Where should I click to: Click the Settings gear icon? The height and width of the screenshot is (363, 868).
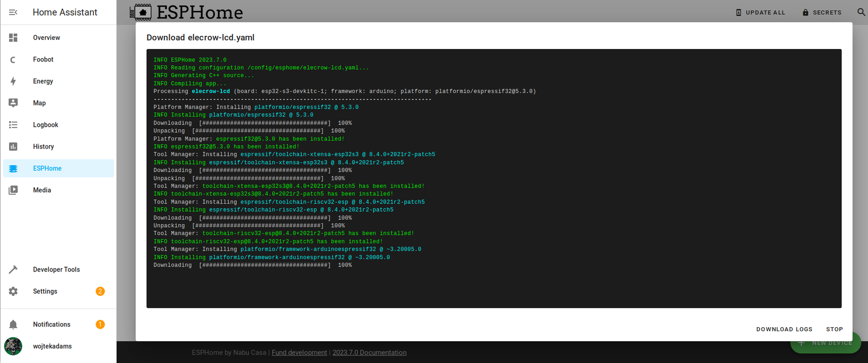pos(13,291)
